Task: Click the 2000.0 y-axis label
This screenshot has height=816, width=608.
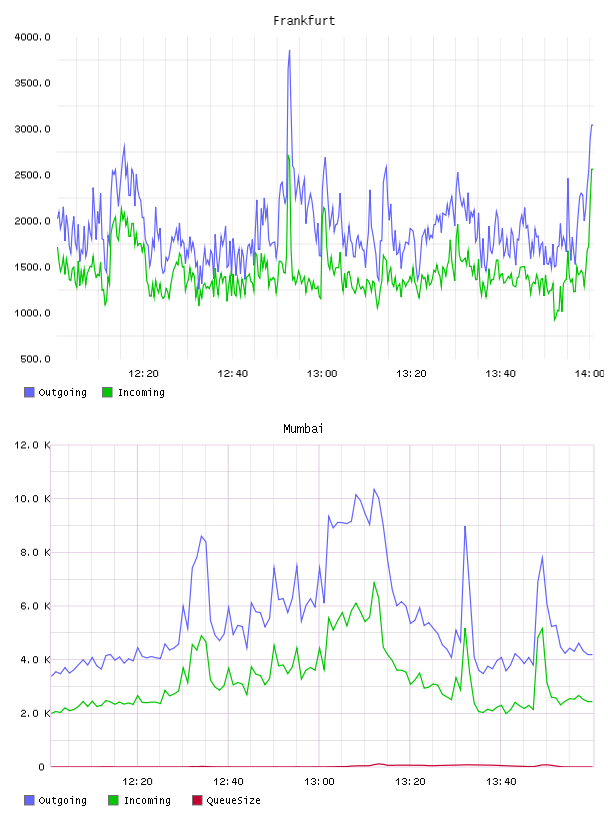Action: click(x=32, y=221)
